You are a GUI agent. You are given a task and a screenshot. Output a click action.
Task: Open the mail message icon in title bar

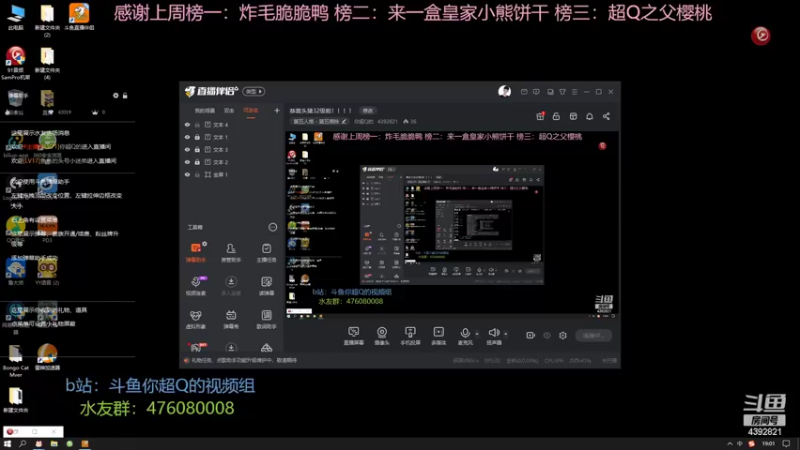524,92
